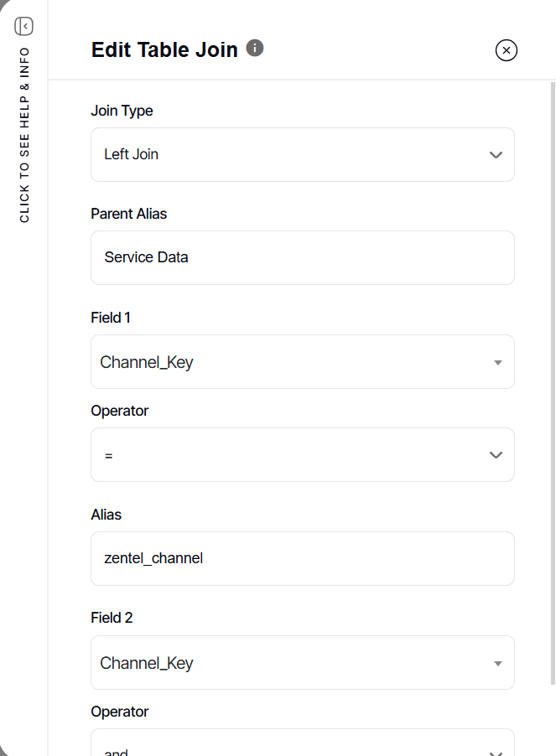This screenshot has height=756, width=556.
Task: Dismiss the dialog using the close button
Action: tap(506, 50)
